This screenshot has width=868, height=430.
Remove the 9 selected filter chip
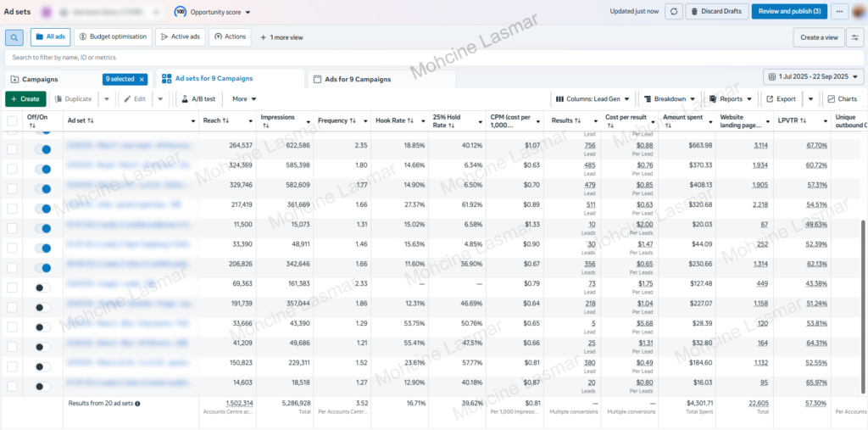pyautogui.click(x=142, y=79)
